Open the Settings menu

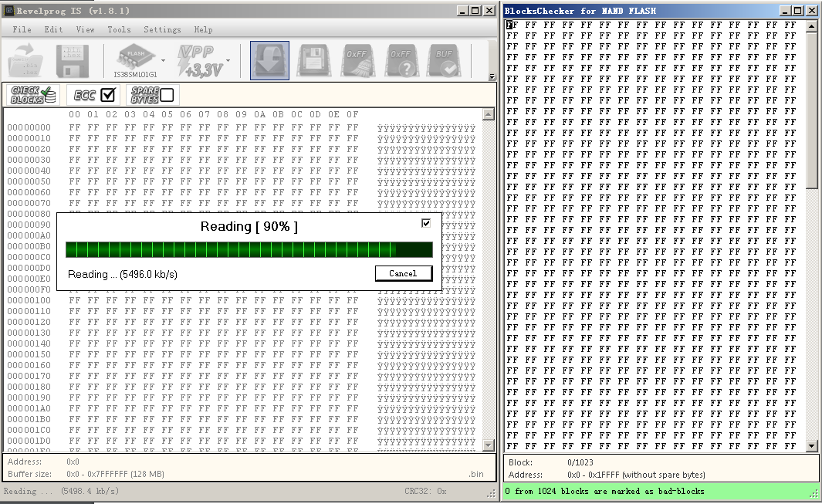(162, 29)
